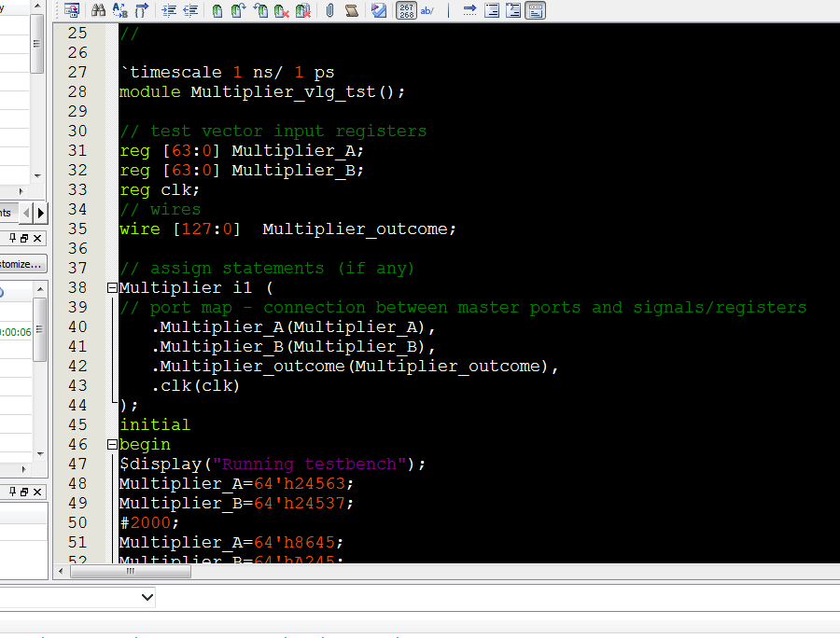Click the 'reg clk;' declaration
840x638 pixels.
[x=160, y=189]
